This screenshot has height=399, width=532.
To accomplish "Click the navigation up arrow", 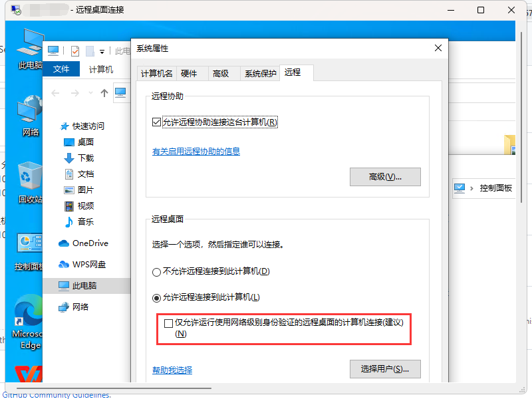I will coord(106,93).
